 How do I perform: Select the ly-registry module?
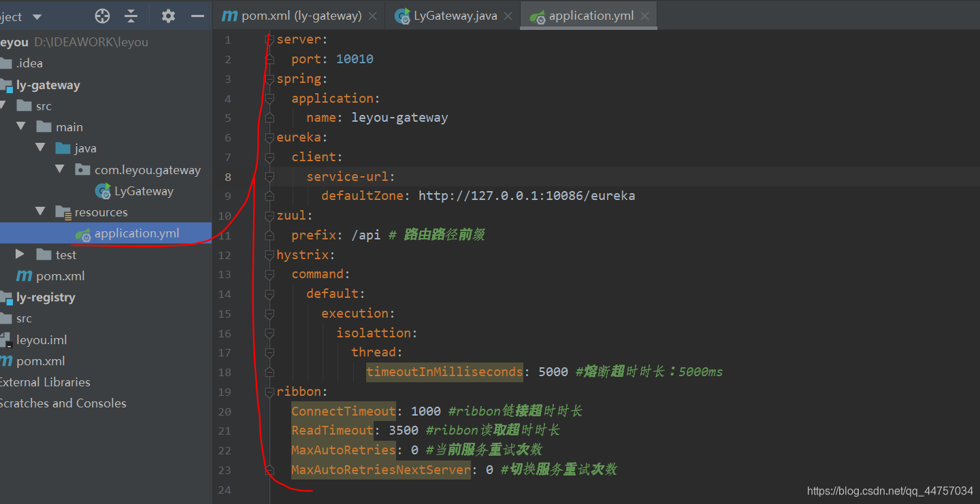point(46,297)
